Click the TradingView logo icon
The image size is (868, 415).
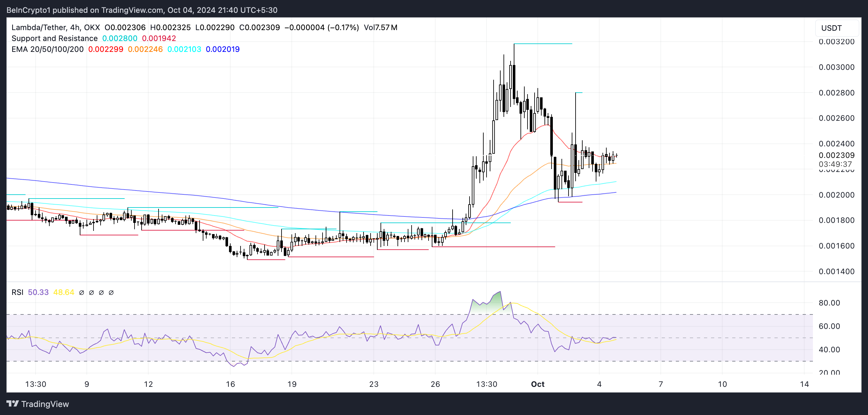[12, 403]
